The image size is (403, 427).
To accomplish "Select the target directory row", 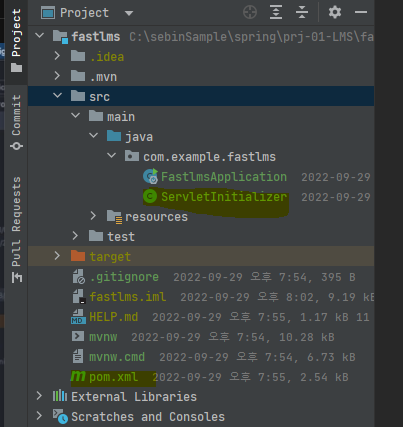I will tap(201, 256).
